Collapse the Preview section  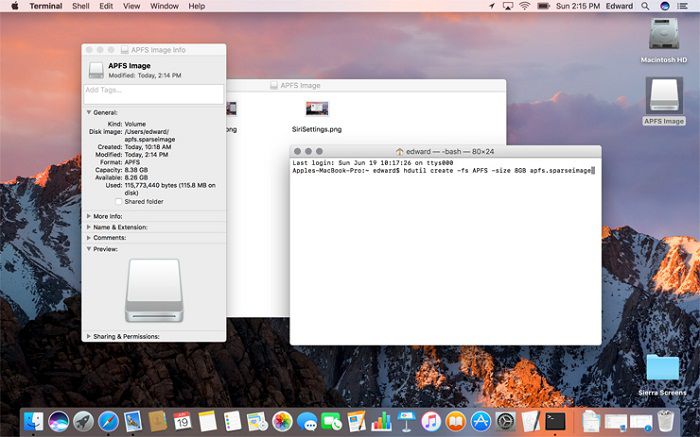[x=89, y=249]
